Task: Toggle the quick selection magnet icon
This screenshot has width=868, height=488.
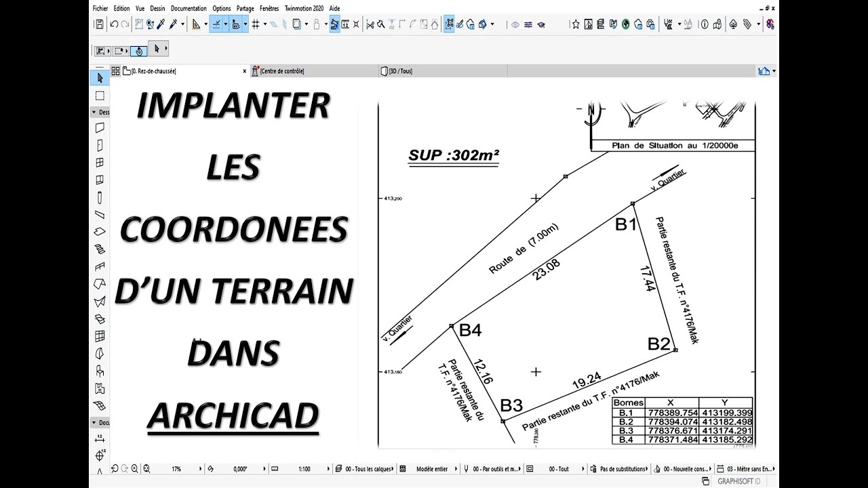Action: (138, 50)
